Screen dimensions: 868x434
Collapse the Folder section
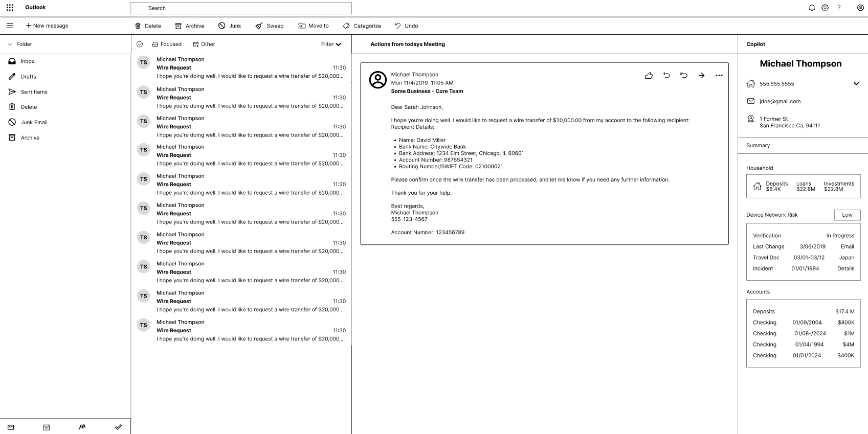[10, 44]
